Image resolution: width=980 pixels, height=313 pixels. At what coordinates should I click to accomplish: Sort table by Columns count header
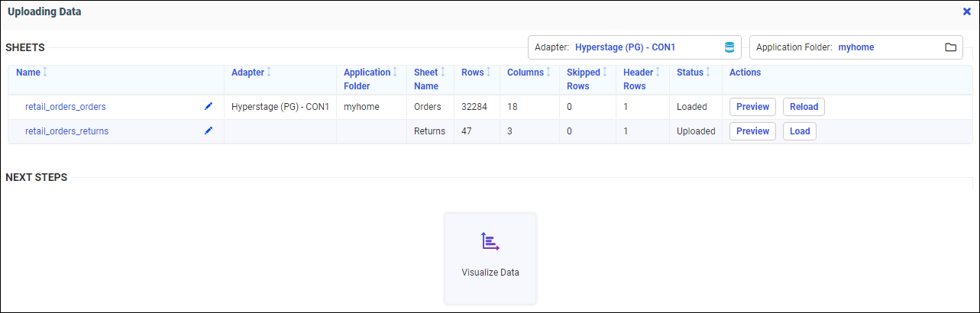(525, 73)
